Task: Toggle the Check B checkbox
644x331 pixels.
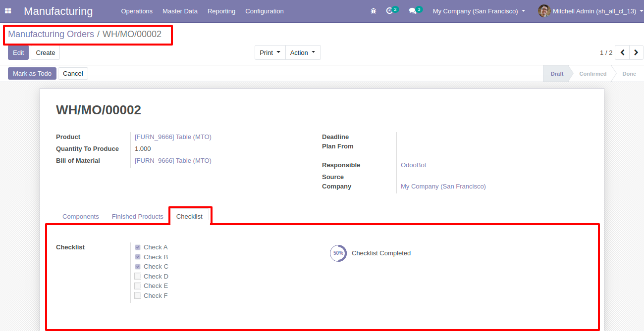Action: 138,257
